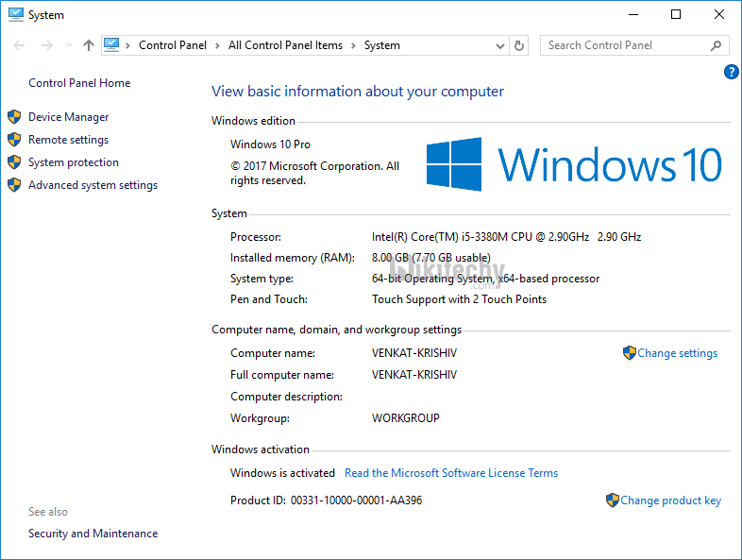Focus the Search Control Panel field
This screenshot has width=742, height=560.
coord(623,45)
